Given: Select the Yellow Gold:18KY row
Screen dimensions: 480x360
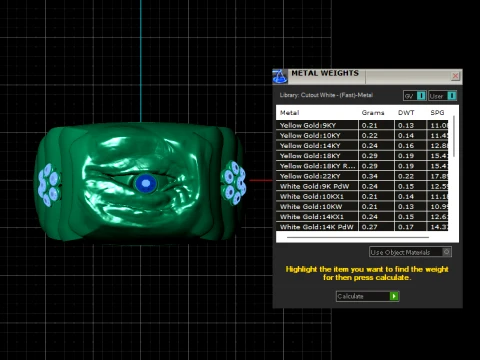Looking at the screenshot, I should 362,156.
